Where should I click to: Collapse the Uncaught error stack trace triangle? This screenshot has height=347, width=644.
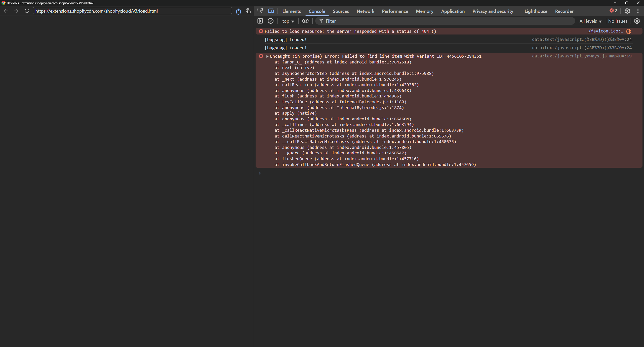(x=267, y=56)
